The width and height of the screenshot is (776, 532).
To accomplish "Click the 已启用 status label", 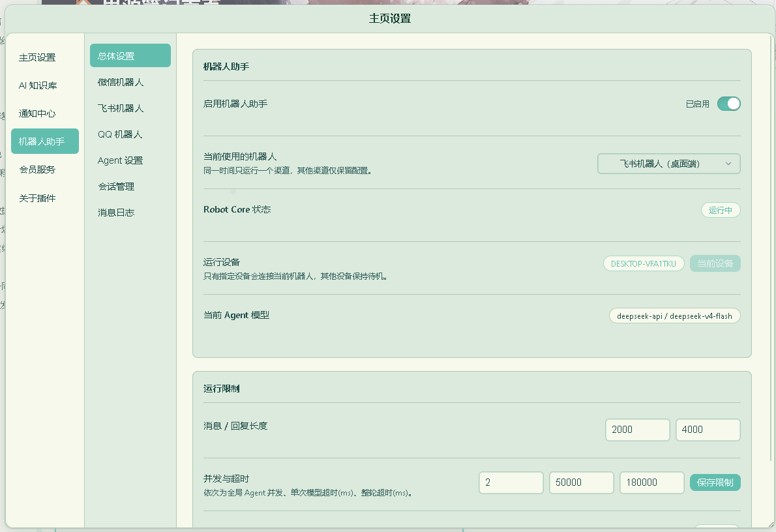I will [x=697, y=104].
